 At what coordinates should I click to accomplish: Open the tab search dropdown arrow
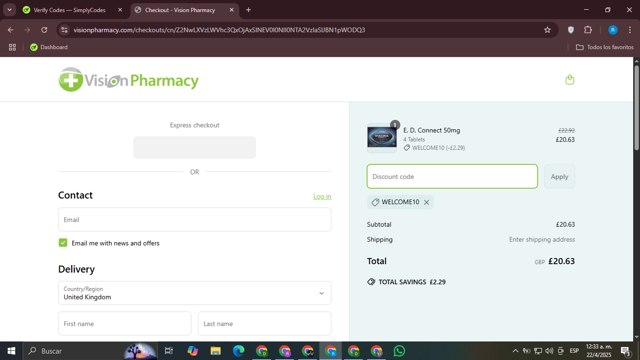[x=9, y=10]
